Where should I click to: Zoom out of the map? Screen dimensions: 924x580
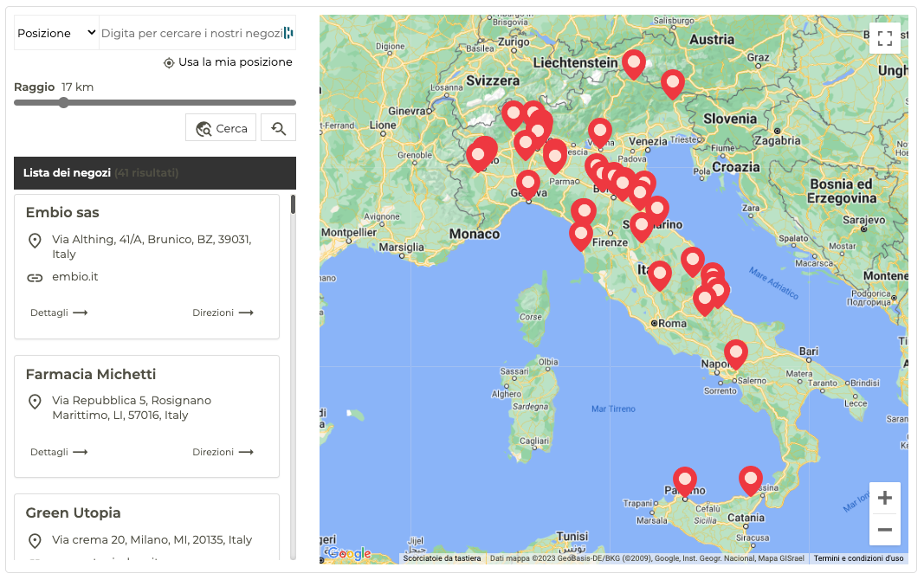click(884, 529)
